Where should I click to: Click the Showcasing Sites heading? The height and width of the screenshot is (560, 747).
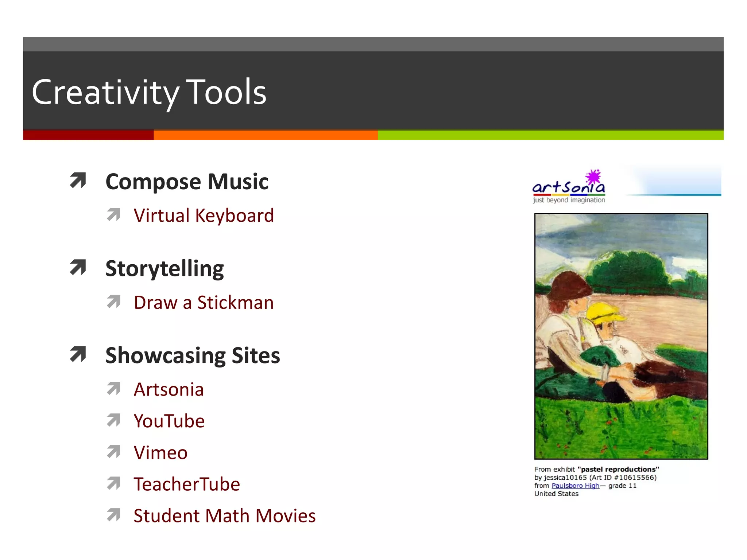point(193,355)
